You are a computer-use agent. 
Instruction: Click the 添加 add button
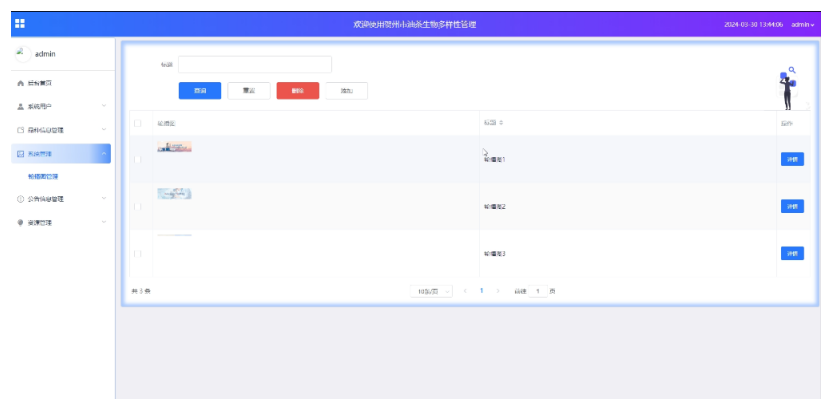[x=347, y=91]
